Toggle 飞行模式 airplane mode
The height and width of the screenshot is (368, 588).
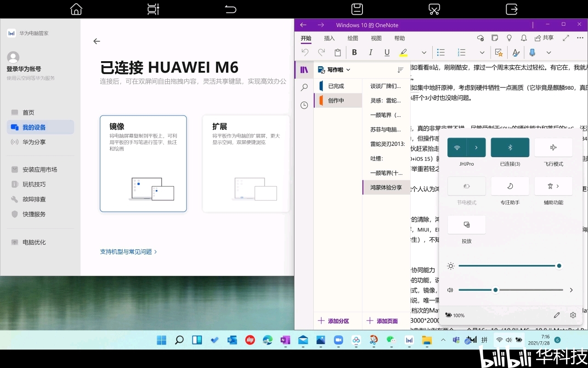coord(553,148)
